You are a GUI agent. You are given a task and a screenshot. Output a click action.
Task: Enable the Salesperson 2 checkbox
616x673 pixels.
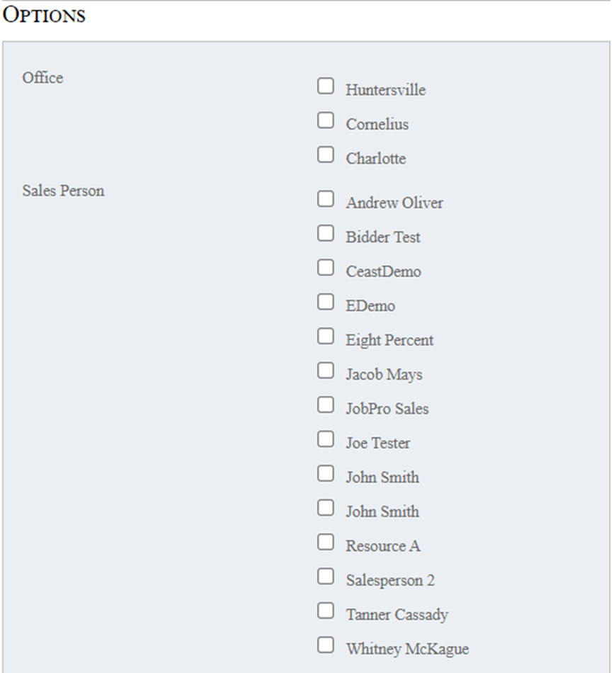click(x=325, y=577)
